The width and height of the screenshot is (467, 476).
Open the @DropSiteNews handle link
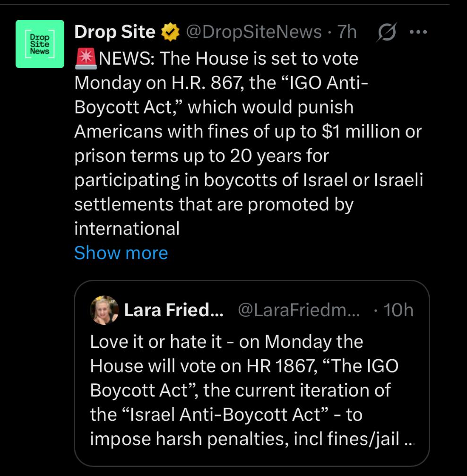(253, 32)
